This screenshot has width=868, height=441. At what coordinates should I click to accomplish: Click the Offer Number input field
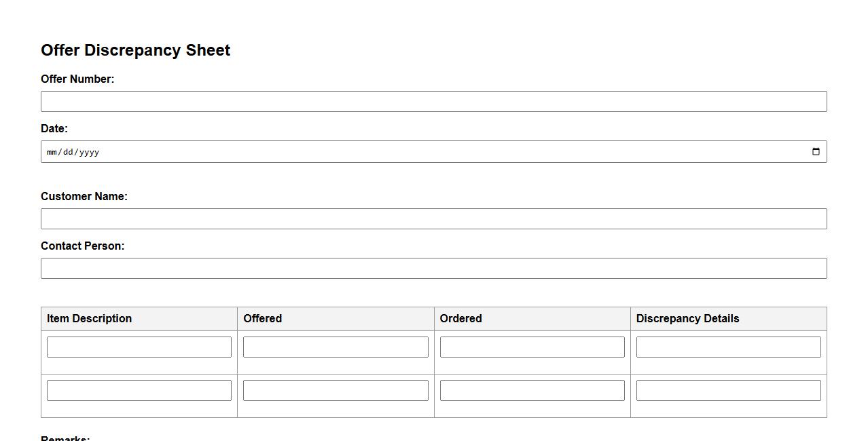click(x=433, y=102)
